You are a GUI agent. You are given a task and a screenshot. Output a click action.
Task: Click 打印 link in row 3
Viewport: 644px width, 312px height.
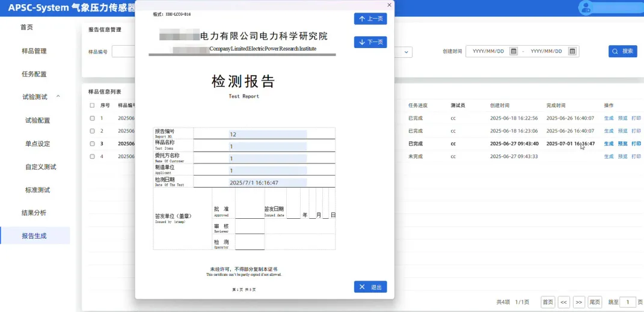[636, 144]
